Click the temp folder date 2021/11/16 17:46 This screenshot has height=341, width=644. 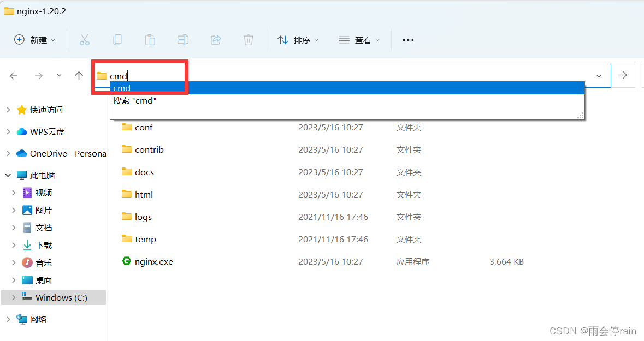[x=333, y=239]
